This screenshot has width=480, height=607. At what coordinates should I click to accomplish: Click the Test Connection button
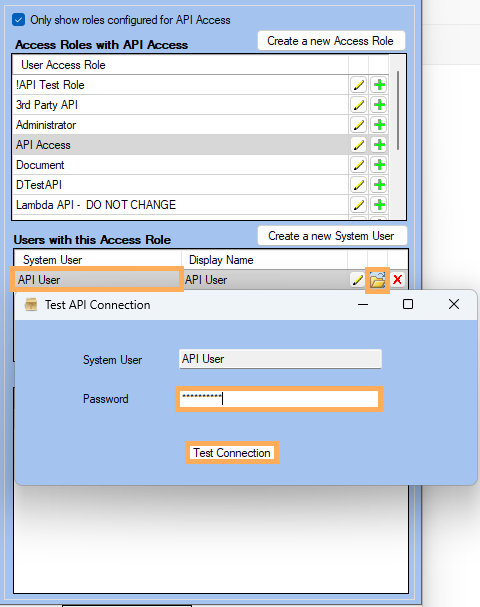tap(232, 453)
